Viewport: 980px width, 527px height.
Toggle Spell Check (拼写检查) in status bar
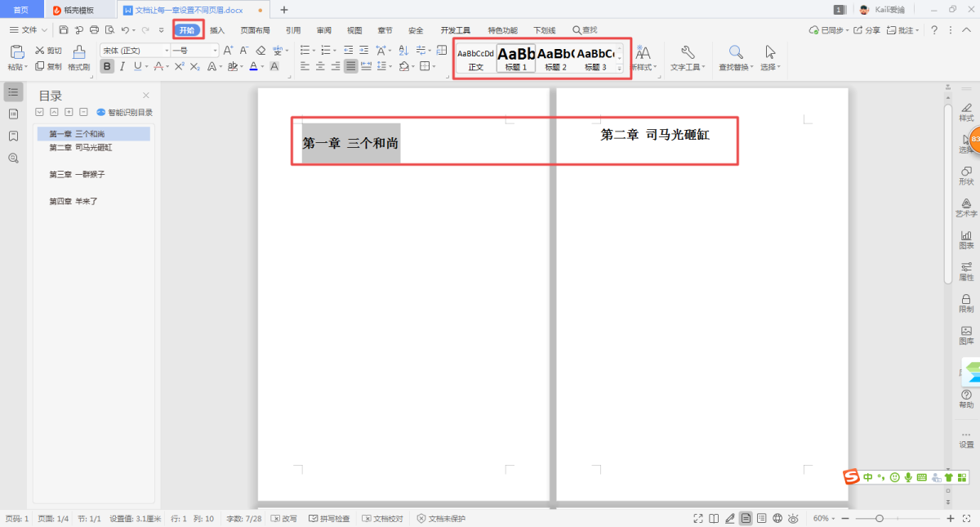330,519
